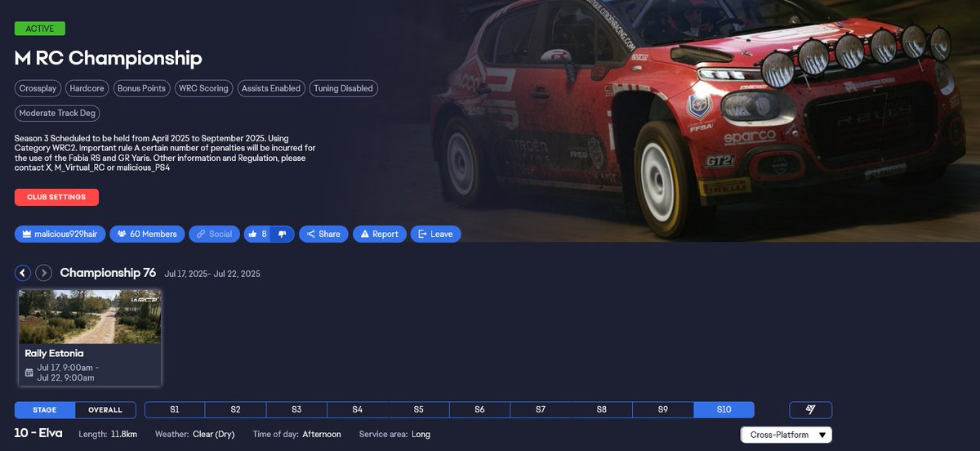Viewport: 980px width, 451px height.
Task: Click the Jul 17, 2025- Jul 22, 2025 date range
Action: tap(212, 274)
